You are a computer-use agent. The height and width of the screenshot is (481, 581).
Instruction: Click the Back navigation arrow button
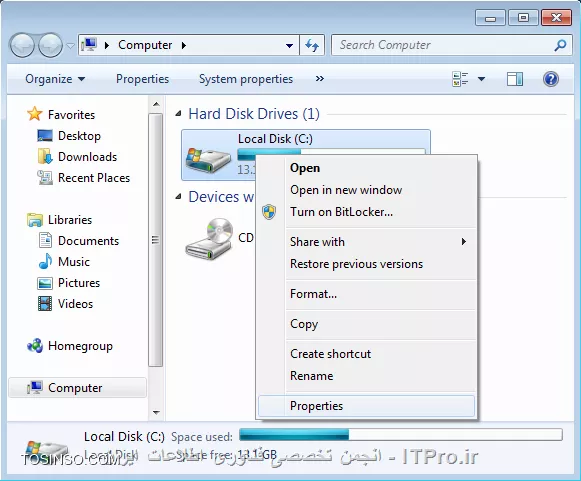[22, 45]
